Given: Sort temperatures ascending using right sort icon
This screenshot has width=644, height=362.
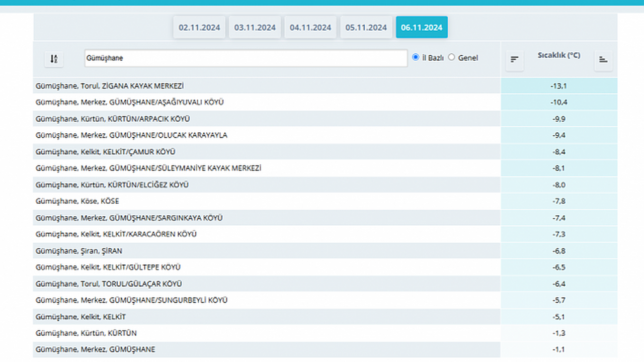Looking at the screenshot, I should point(603,60).
